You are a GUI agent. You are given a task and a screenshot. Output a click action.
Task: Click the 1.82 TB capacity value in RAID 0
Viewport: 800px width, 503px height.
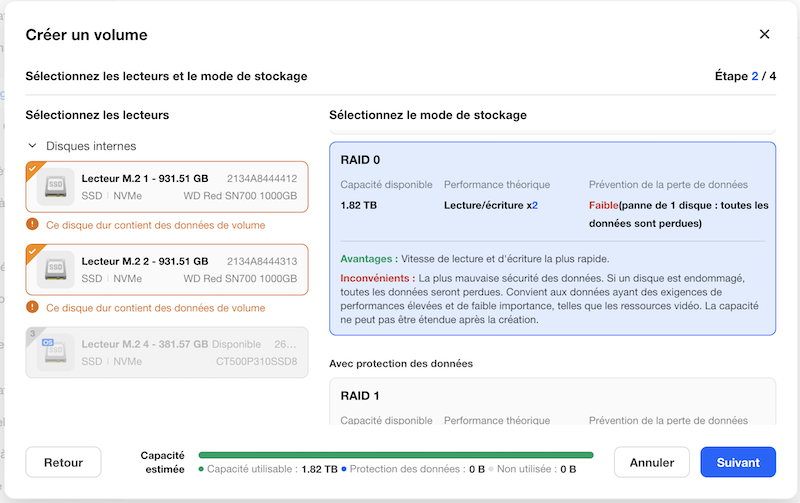pyautogui.click(x=359, y=205)
